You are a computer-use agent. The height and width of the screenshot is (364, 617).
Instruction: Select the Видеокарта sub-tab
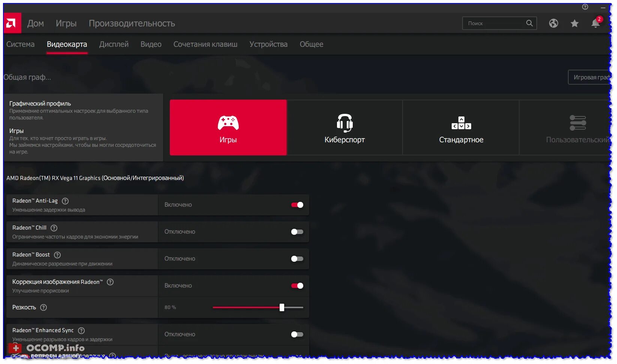point(67,44)
